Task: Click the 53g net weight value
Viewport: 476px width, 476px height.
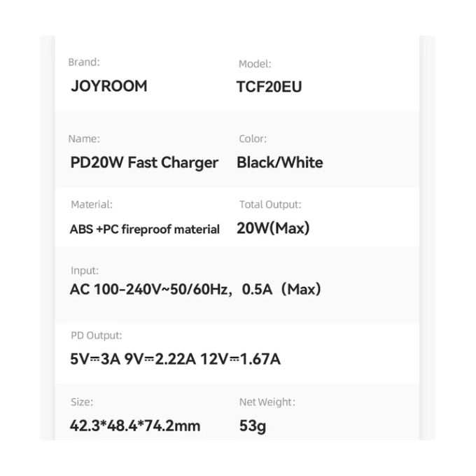Action: pyautogui.click(x=253, y=426)
